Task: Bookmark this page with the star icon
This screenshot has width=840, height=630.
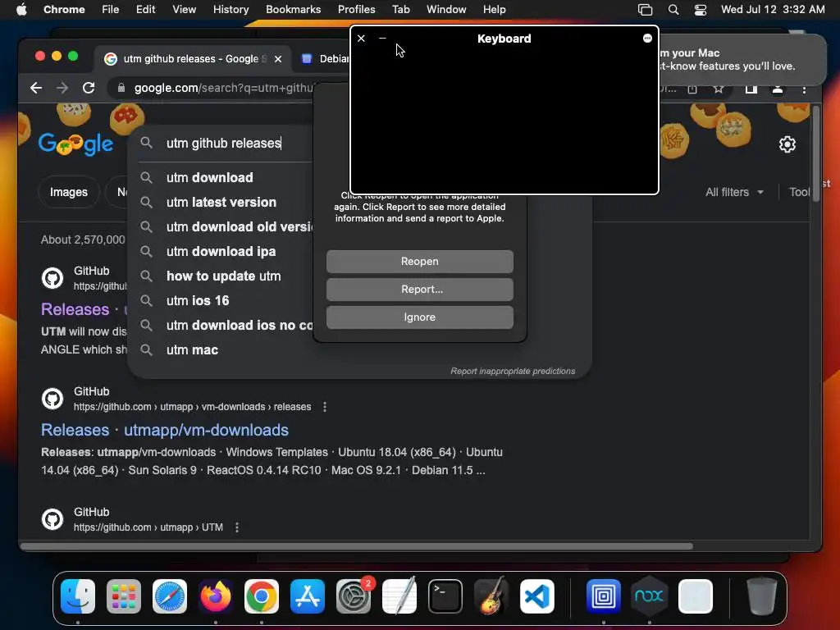Action: (719, 89)
